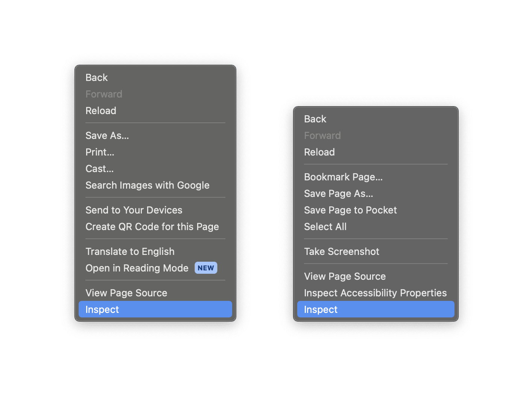The image size is (532, 395).
Task: Choose Back in the menu containing Take Screenshot
Action: 315,119
